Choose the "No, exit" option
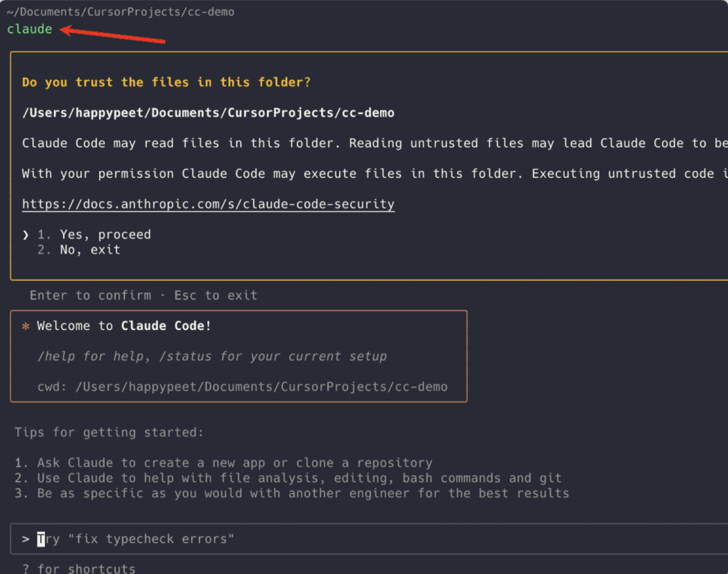Image resolution: width=728 pixels, height=574 pixels. 90,250
